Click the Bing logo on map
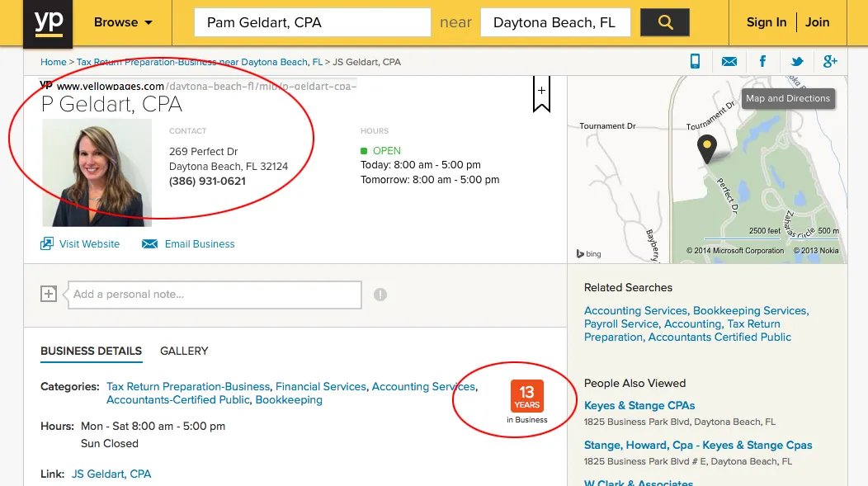 point(588,253)
